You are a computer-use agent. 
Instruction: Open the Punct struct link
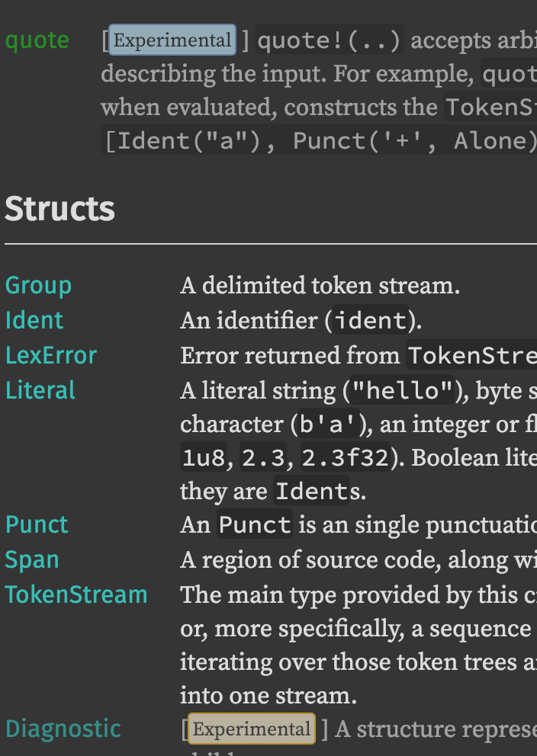click(37, 524)
